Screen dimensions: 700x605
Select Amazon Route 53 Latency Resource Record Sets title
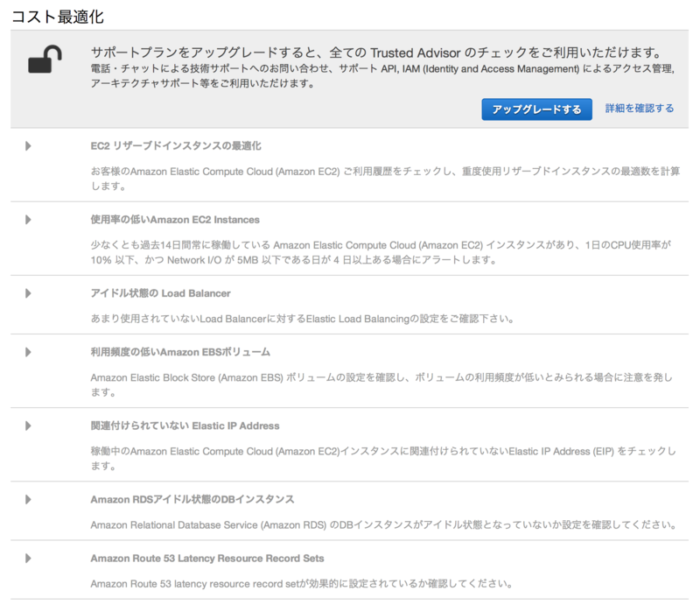click(207, 559)
